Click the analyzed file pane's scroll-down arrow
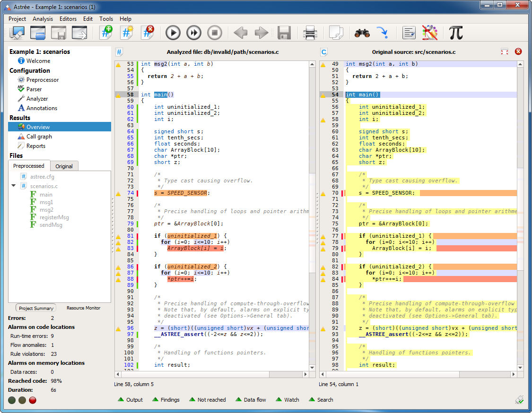Image resolution: width=532 pixels, height=413 pixels. click(x=312, y=368)
